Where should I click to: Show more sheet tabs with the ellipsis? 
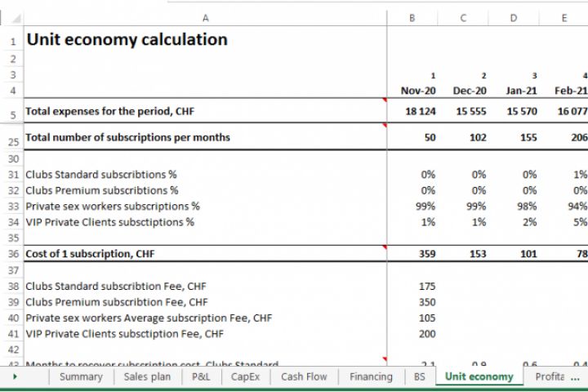click(x=575, y=377)
